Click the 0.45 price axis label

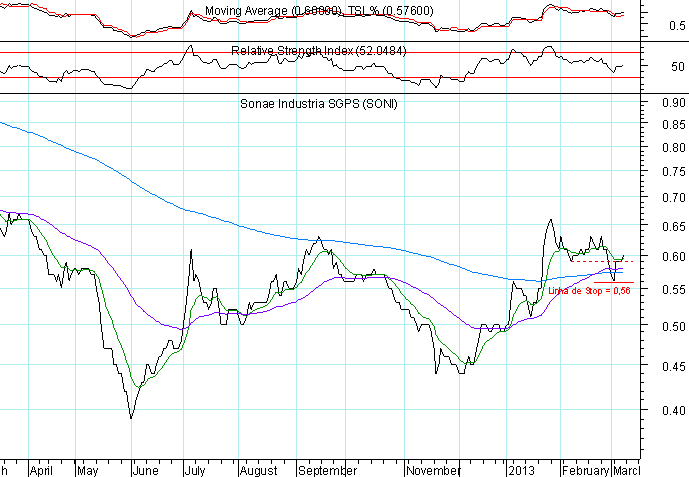[674, 366]
